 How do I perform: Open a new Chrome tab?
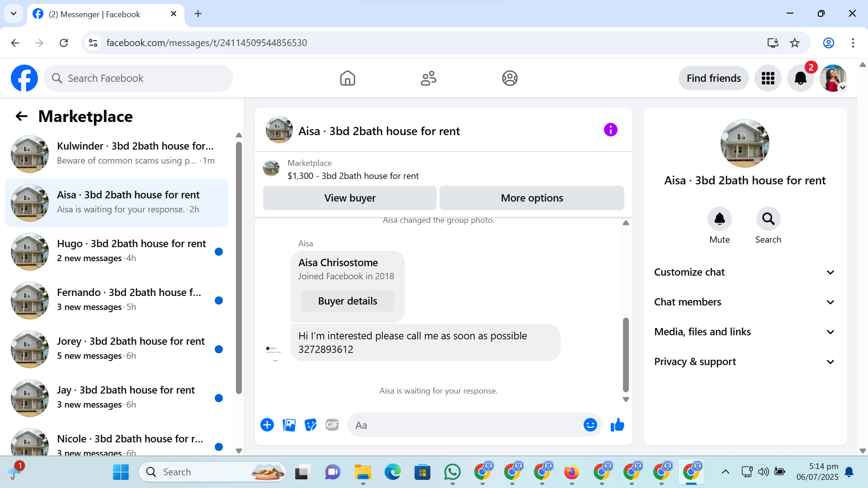tap(198, 14)
